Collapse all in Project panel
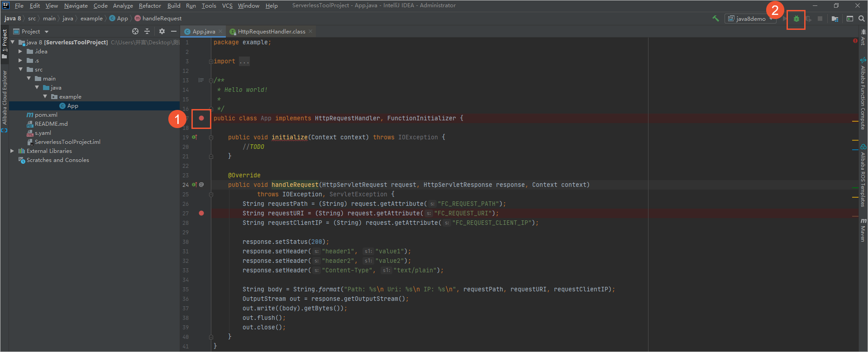This screenshot has height=352, width=868. [147, 31]
